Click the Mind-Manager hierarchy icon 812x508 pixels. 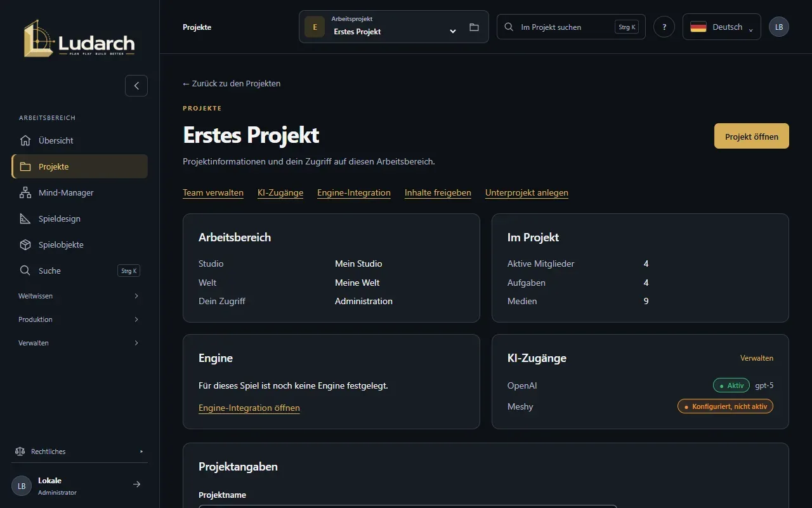point(25,192)
